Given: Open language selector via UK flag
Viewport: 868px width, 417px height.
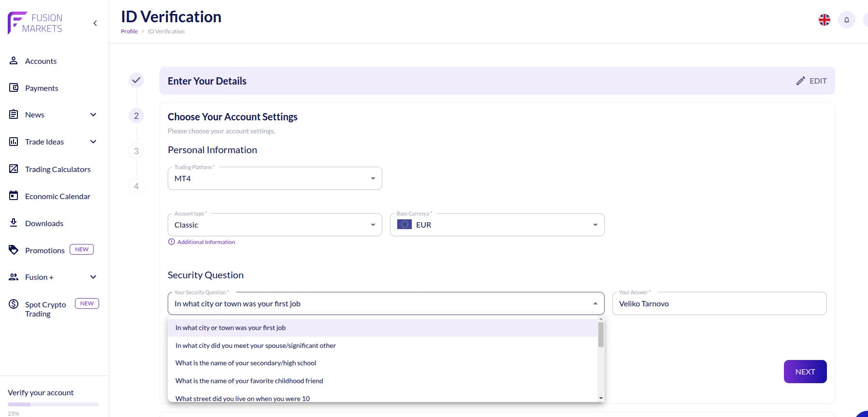Looking at the screenshot, I should 825,20.
